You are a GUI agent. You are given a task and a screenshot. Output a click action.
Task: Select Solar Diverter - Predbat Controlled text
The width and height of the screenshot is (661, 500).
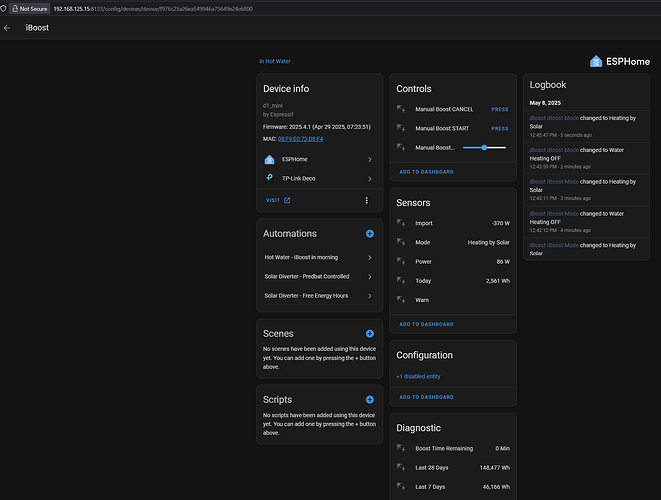[x=307, y=277]
